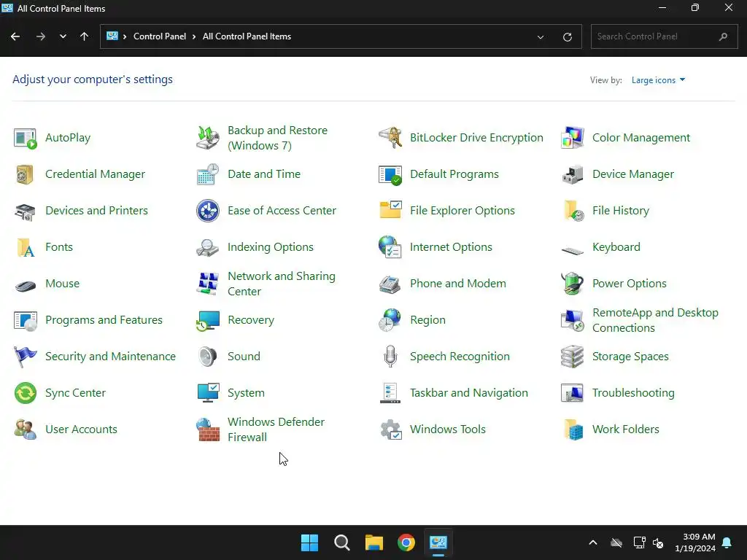The width and height of the screenshot is (747, 560).
Task: Click the Work Folders link
Action: 625,429
